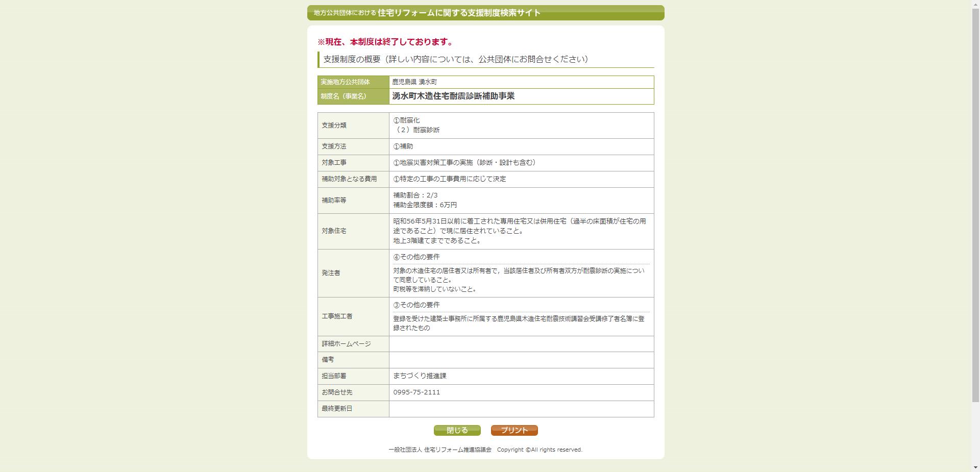The image size is (980, 472).
Task: Click the phone number 0995-75-2111
Action: [x=416, y=392]
